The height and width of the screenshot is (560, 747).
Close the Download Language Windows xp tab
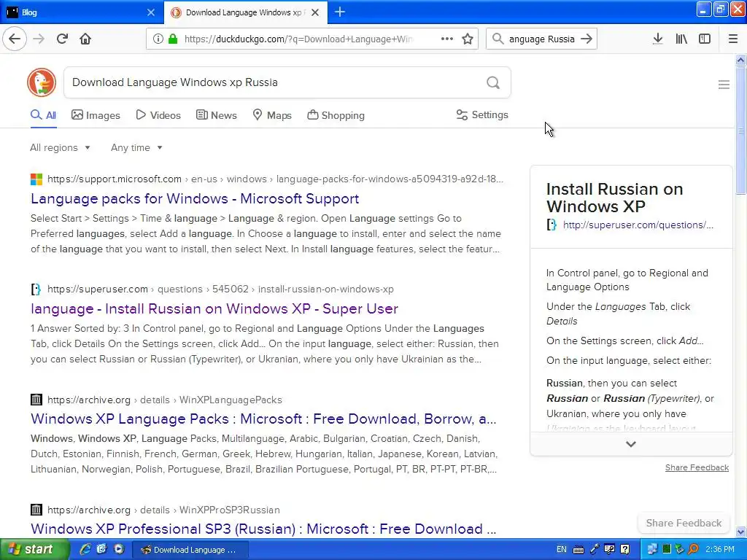[315, 12]
